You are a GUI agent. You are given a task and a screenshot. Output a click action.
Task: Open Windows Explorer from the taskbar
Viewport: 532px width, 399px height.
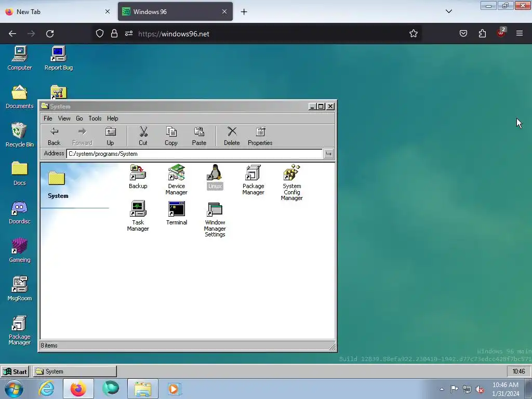click(x=143, y=389)
